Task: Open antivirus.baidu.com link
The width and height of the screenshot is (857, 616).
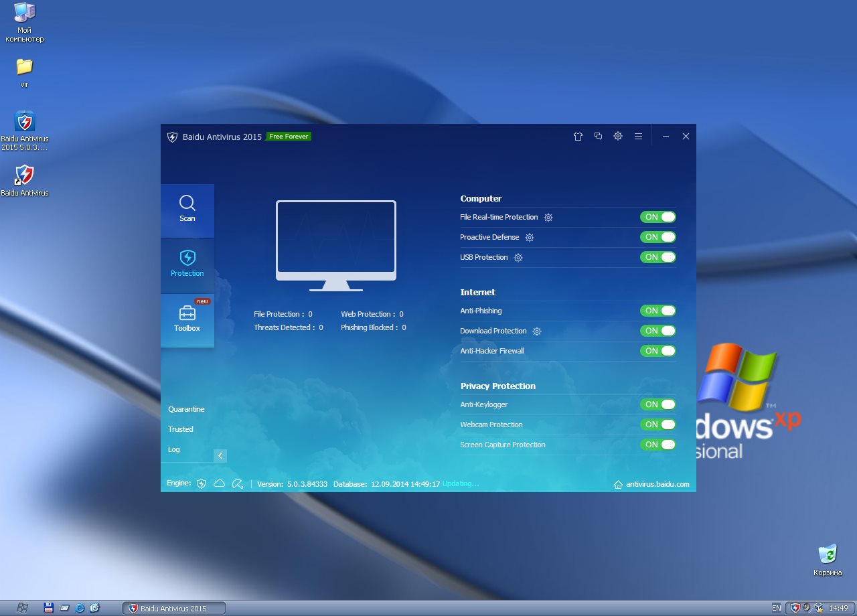Action: pyautogui.click(x=657, y=484)
